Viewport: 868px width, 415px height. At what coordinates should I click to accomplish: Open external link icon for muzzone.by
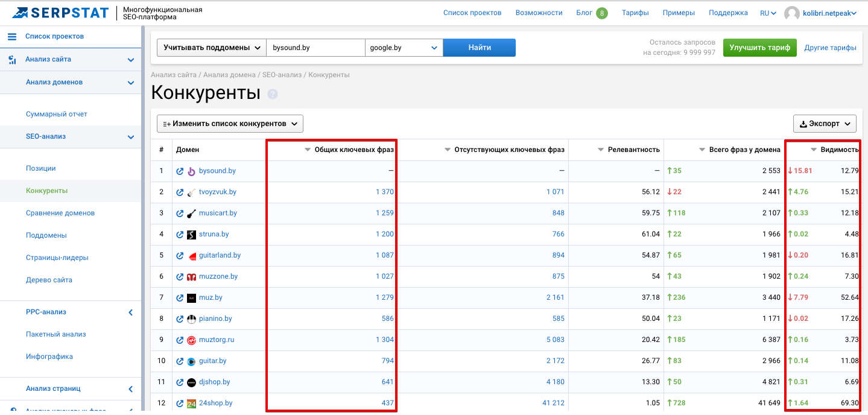pyautogui.click(x=180, y=277)
